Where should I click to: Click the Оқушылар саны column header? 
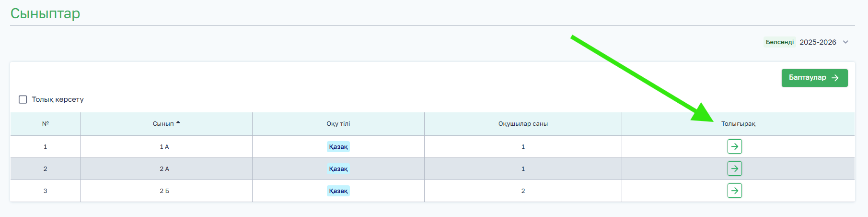(523, 124)
